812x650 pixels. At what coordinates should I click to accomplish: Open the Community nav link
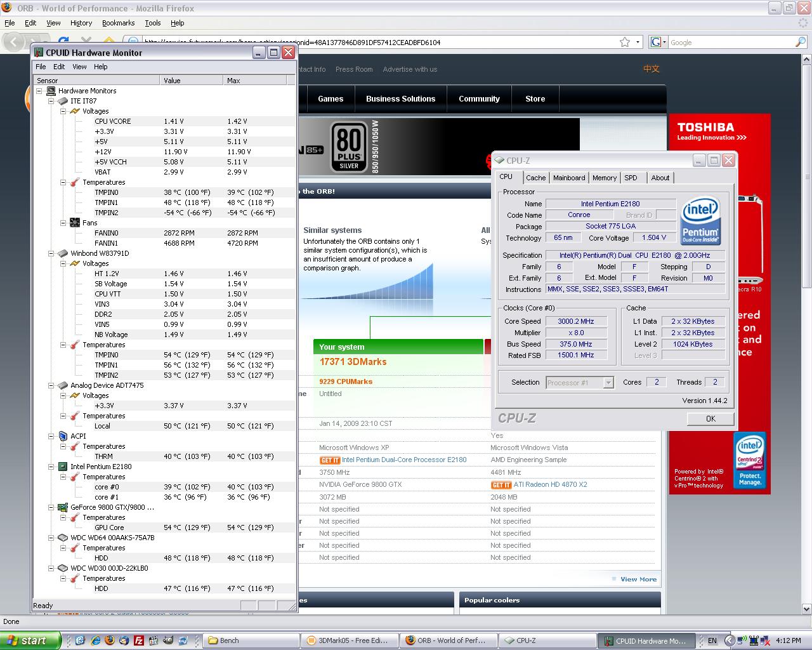[480, 99]
